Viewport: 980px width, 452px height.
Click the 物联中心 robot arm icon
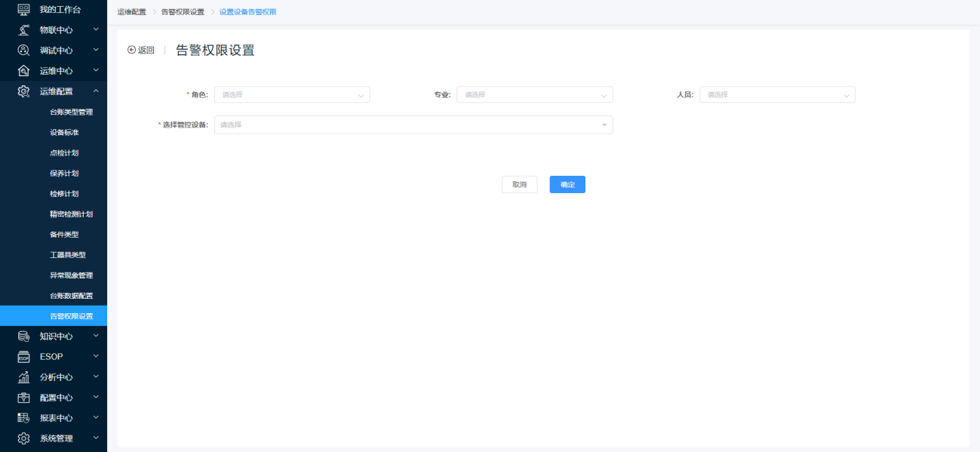pos(23,30)
